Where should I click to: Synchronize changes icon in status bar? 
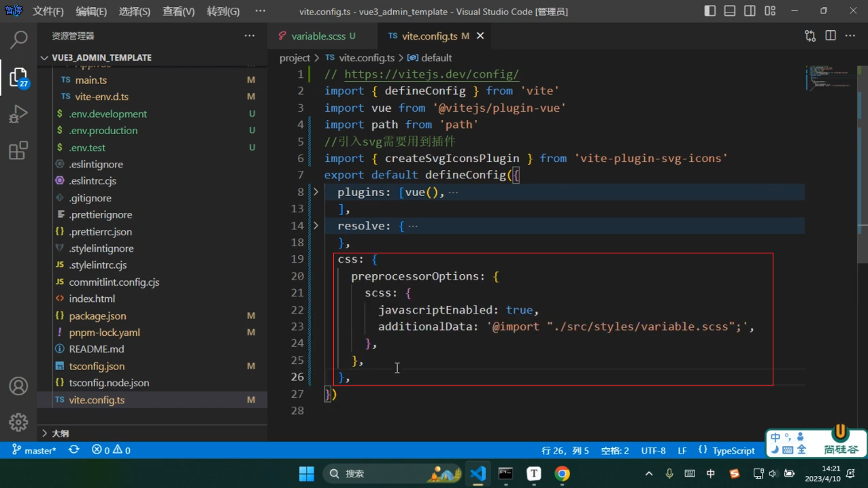pos(74,450)
